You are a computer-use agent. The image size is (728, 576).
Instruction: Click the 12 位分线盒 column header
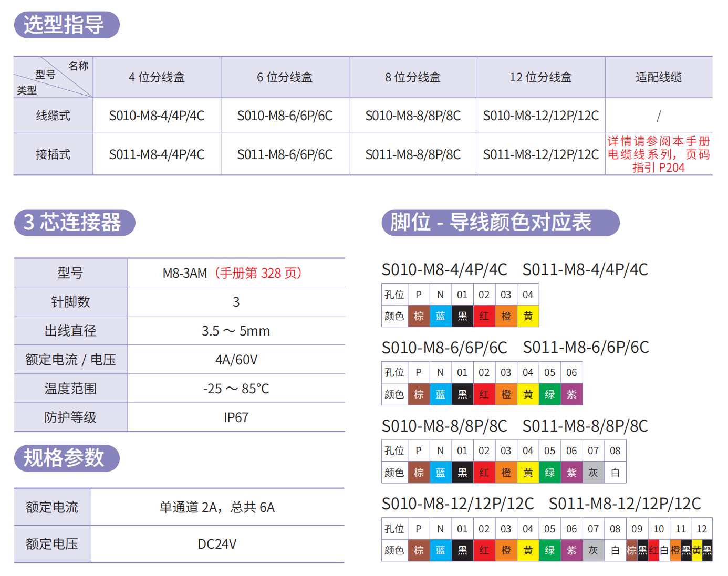(541, 77)
